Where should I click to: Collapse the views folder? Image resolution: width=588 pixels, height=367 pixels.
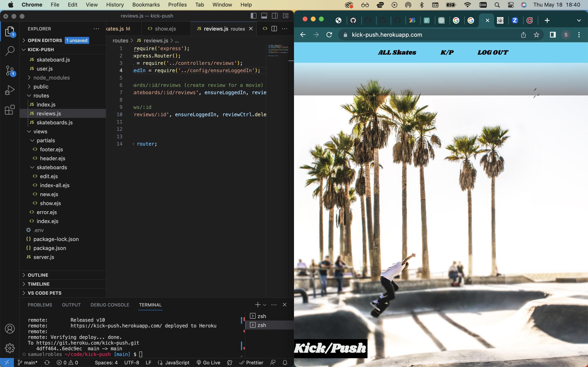(x=41, y=131)
